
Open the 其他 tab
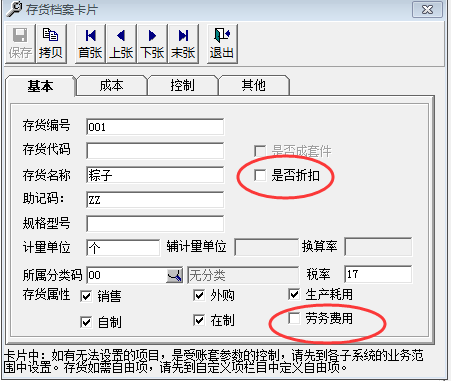(254, 85)
